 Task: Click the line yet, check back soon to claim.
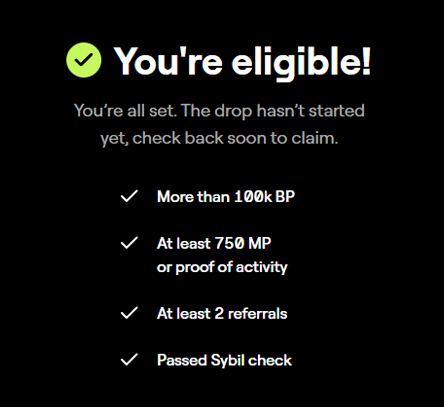point(219,138)
